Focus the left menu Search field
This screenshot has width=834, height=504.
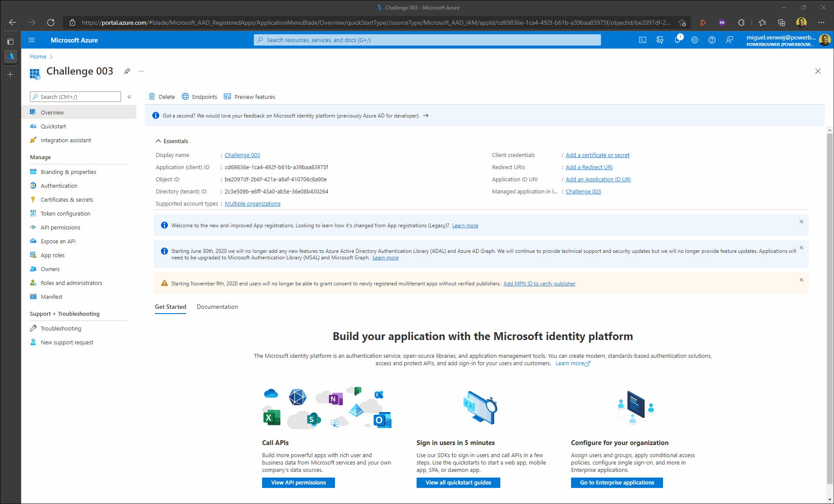pyautogui.click(x=76, y=97)
